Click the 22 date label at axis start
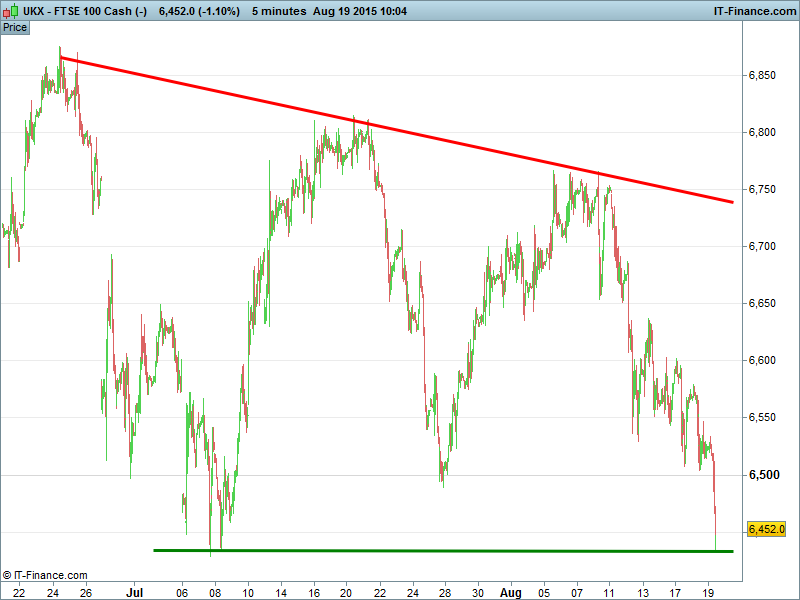Viewport: 800px width, 600px height. [x=19, y=593]
